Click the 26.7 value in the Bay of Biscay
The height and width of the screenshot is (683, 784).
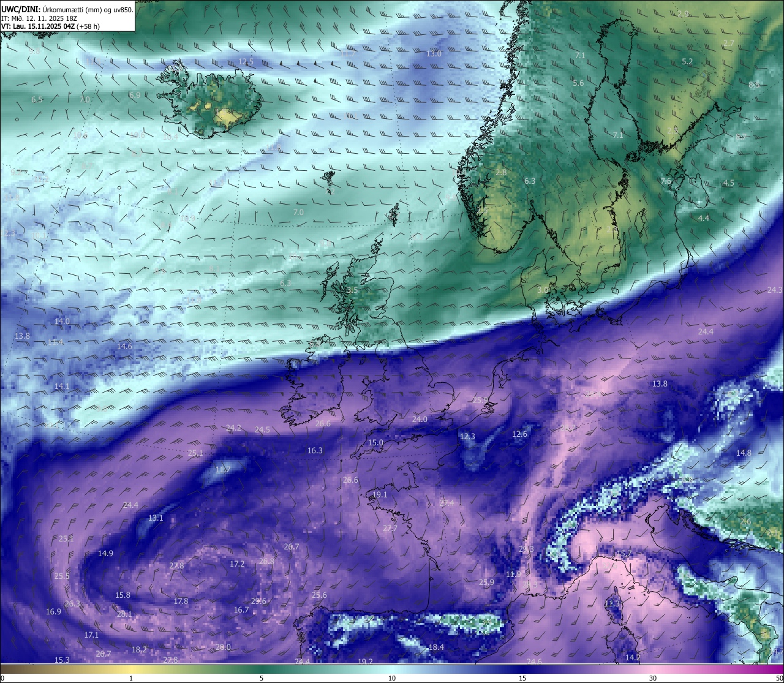[x=292, y=547]
